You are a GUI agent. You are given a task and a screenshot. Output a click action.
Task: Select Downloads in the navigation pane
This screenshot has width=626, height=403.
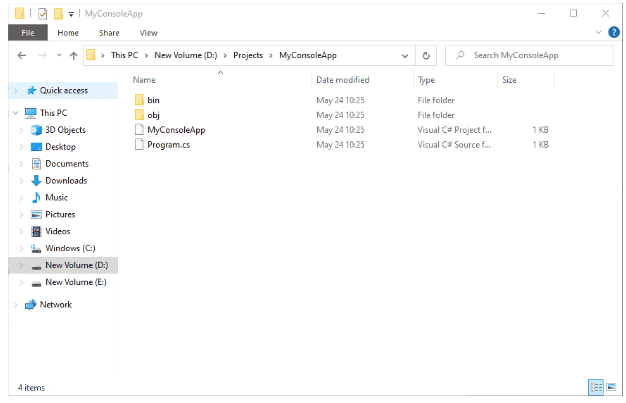tap(66, 181)
